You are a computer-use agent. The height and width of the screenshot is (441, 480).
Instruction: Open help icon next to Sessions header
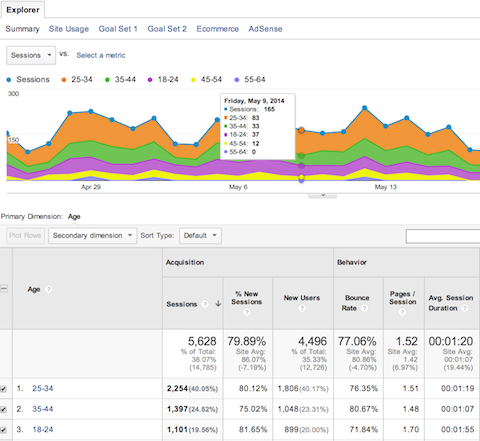[205, 304]
